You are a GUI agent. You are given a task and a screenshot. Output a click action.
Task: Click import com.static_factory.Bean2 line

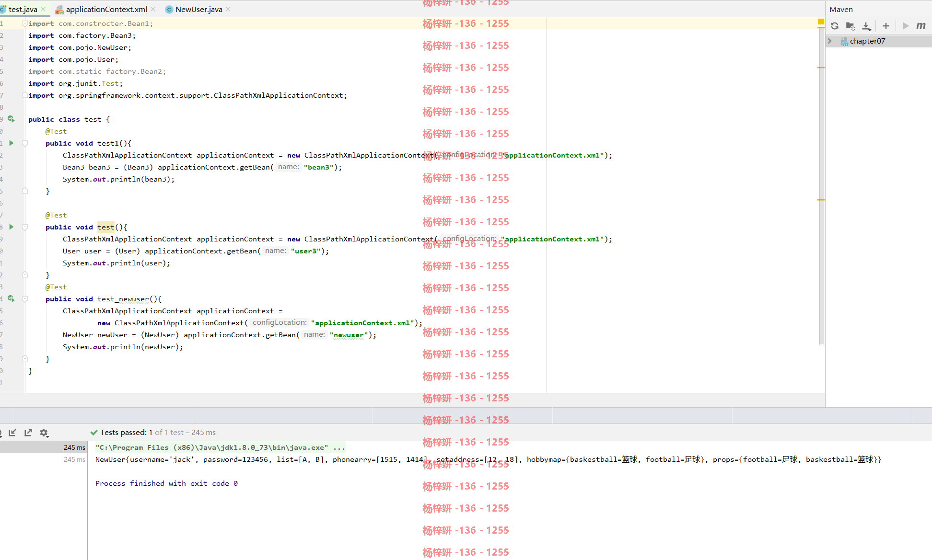click(97, 71)
